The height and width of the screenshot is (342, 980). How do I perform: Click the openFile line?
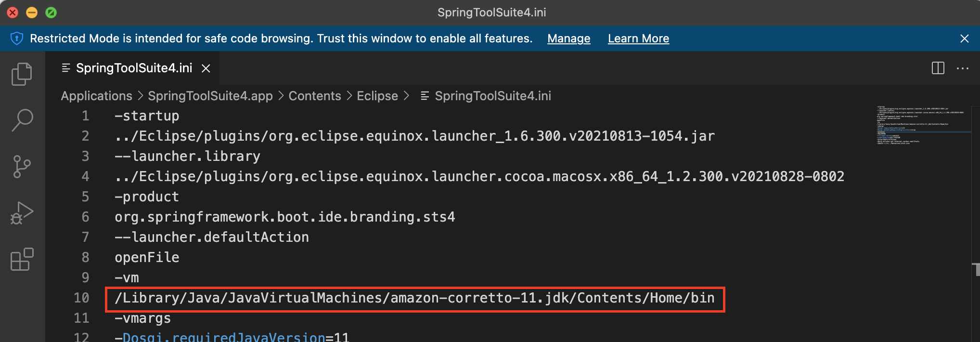147,258
